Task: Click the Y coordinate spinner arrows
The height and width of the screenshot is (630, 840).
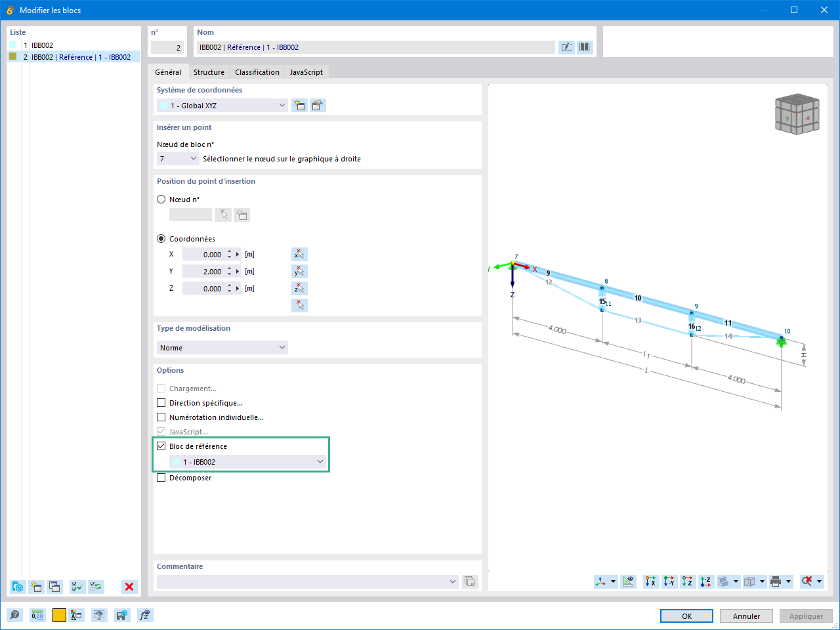Action: 229,272
